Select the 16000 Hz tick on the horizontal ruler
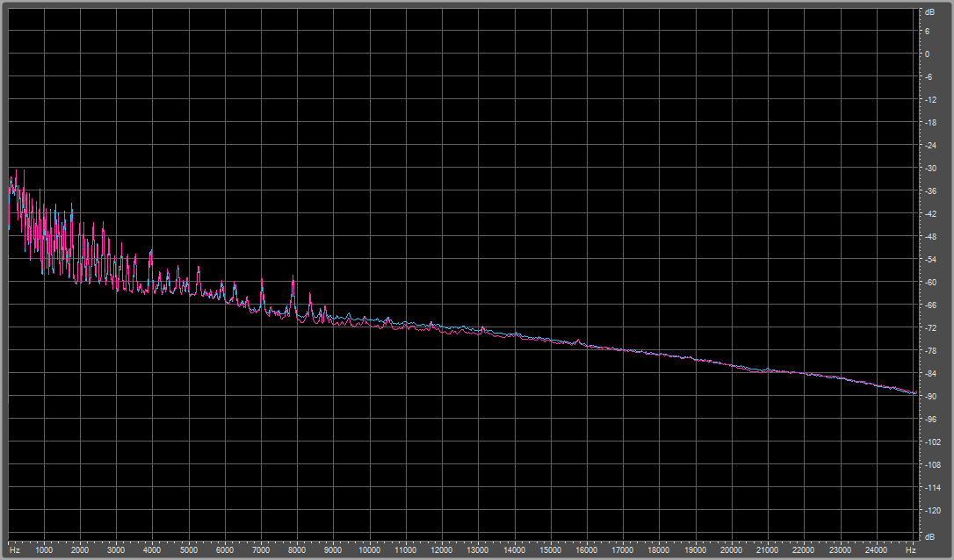The image size is (954, 560). tap(586, 549)
